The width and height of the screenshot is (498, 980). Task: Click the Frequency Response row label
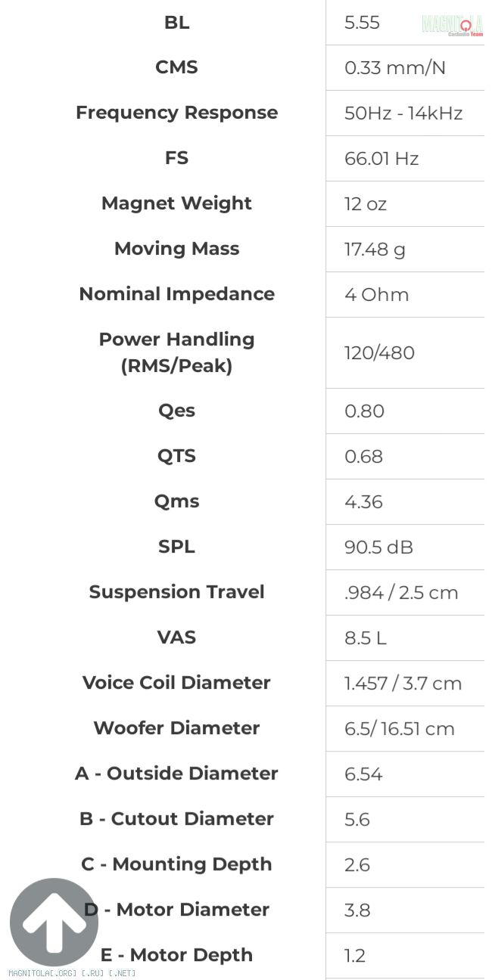click(x=176, y=113)
